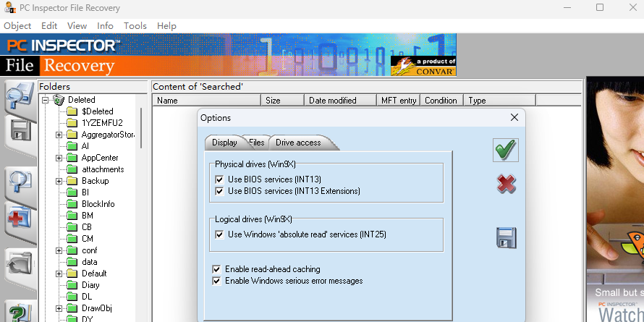Sort by the Size column header
The image size is (644, 322).
click(x=283, y=100)
